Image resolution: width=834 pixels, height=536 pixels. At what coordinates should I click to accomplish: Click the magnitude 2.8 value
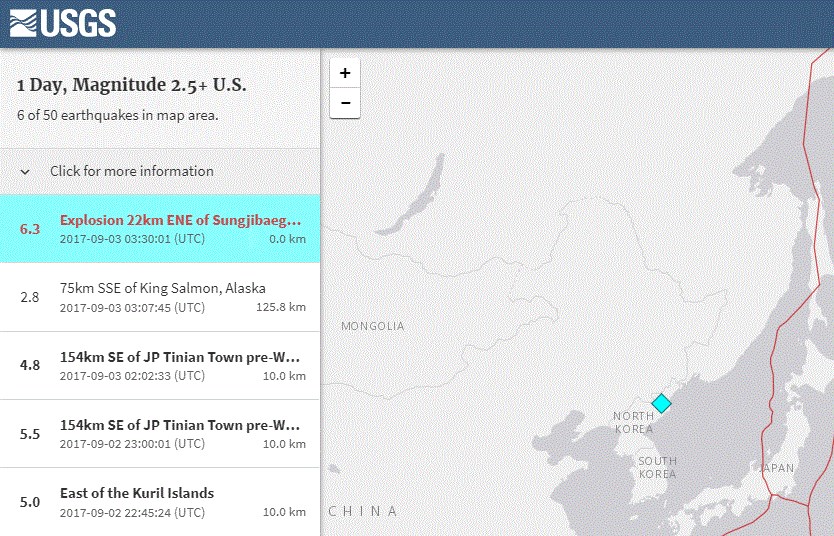[30, 297]
